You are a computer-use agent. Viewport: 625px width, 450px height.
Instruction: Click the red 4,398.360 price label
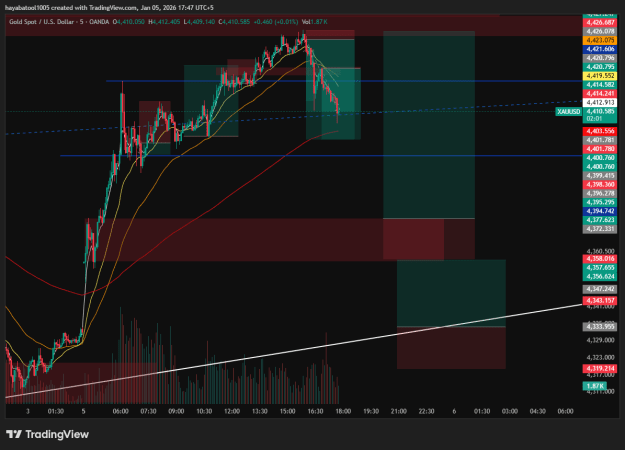[600, 185]
